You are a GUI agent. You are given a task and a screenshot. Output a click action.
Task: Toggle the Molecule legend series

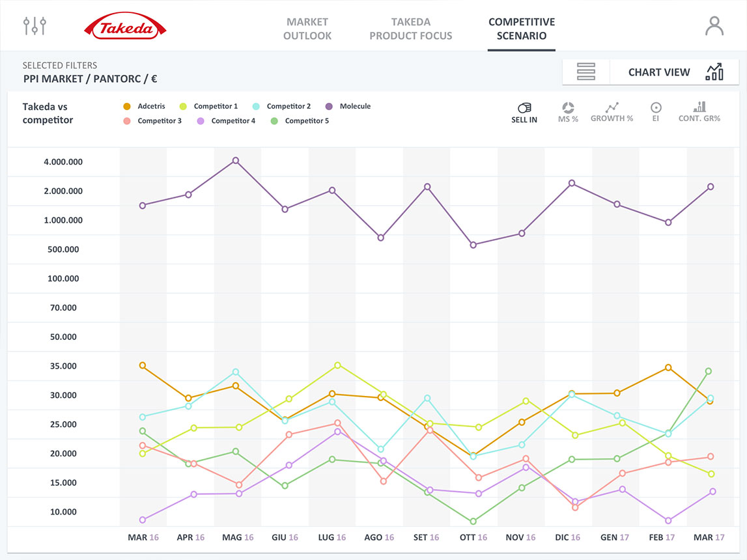[x=348, y=106]
